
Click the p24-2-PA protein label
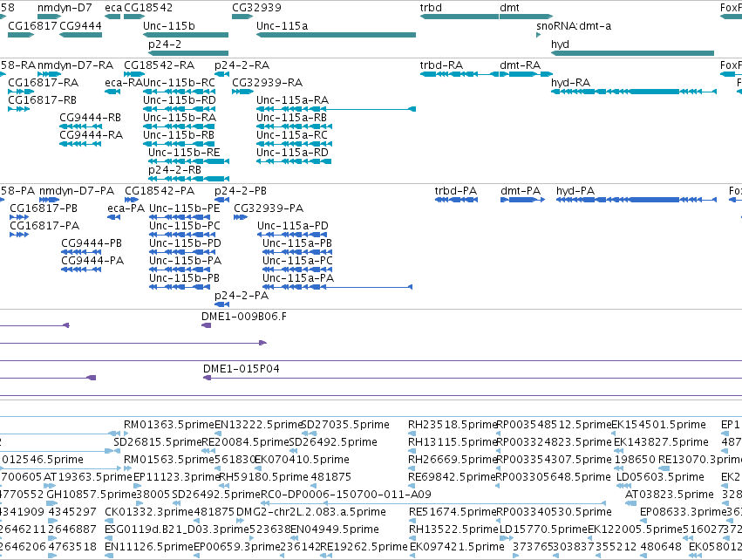coord(242,296)
